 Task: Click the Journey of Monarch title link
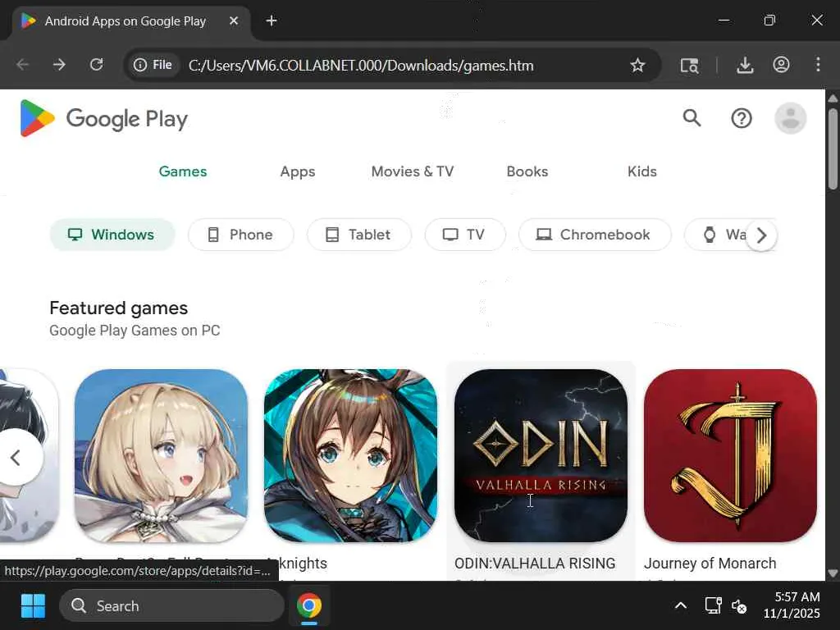[x=710, y=563]
